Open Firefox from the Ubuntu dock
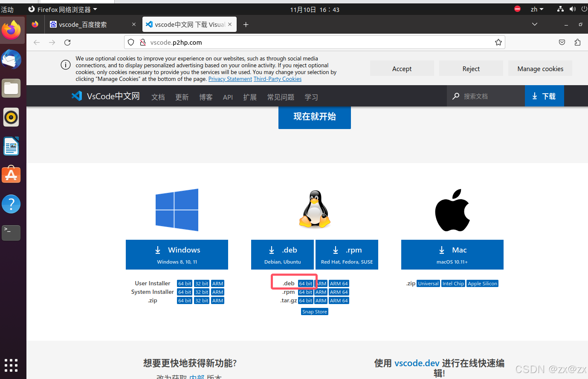The width and height of the screenshot is (588, 379). click(12, 30)
